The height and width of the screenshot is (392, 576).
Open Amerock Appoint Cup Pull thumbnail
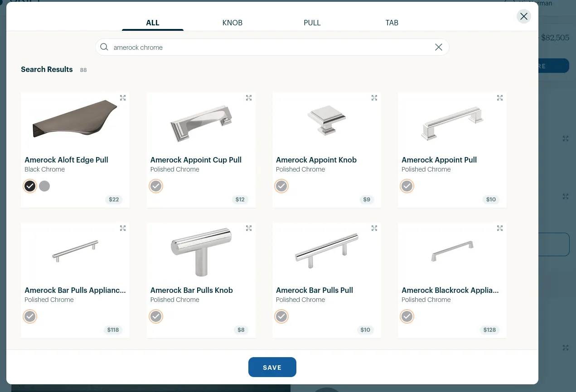201,123
